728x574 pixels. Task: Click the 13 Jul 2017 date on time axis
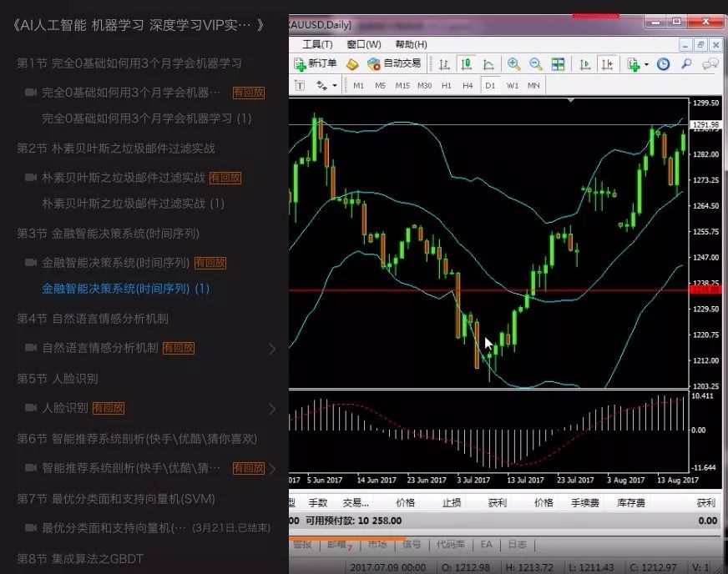pyautogui.click(x=524, y=480)
